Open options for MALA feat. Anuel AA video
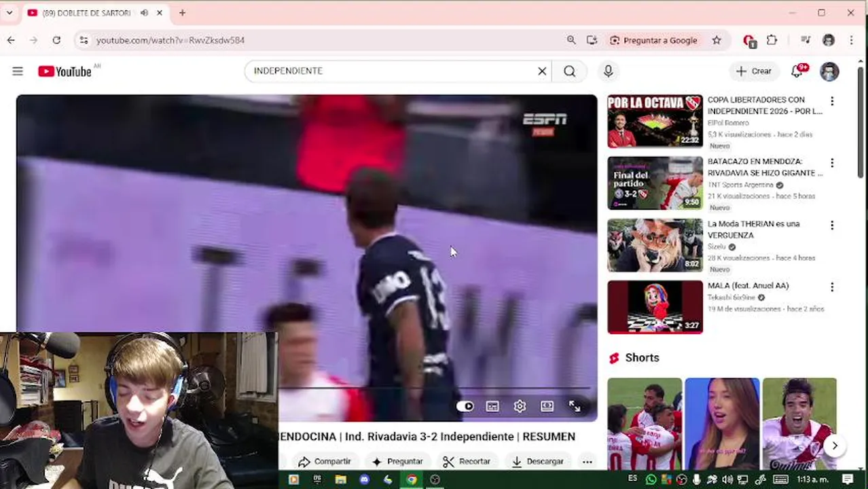Viewport: 868px width, 489px height. [x=832, y=287]
